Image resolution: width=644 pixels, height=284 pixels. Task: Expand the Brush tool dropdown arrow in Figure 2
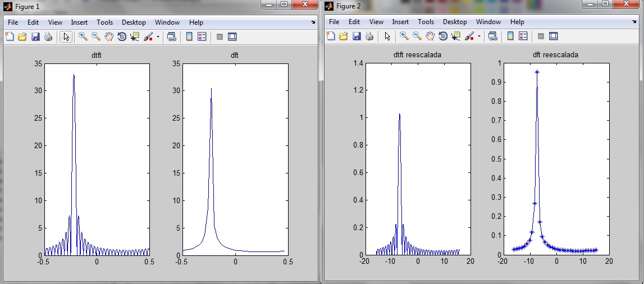(479, 36)
